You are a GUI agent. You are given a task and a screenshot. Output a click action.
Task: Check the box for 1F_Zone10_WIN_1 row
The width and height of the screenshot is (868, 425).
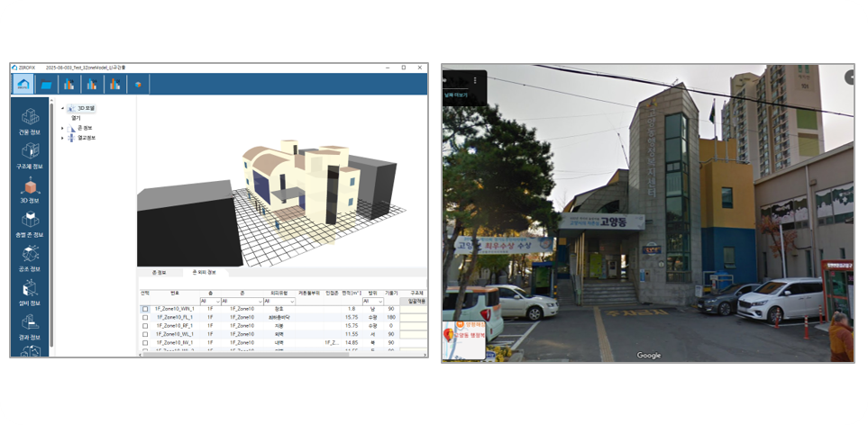(x=145, y=309)
